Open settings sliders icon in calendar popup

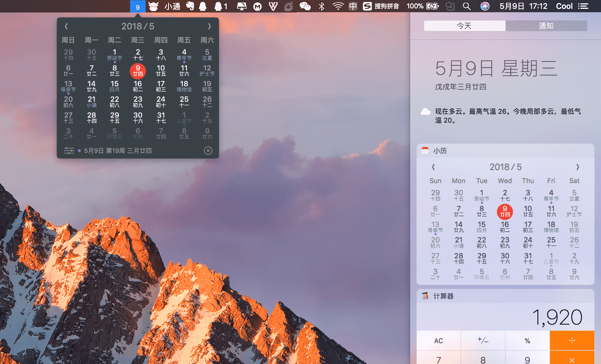point(69,151)
